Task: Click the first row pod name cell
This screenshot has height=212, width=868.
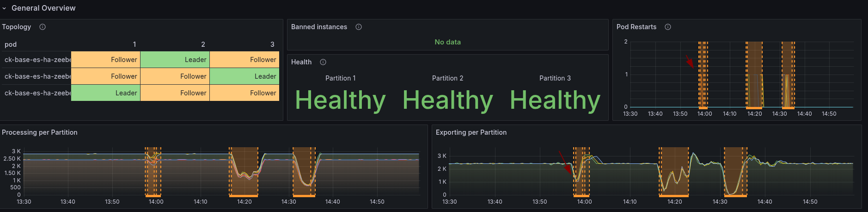Action: click(36, 60)
